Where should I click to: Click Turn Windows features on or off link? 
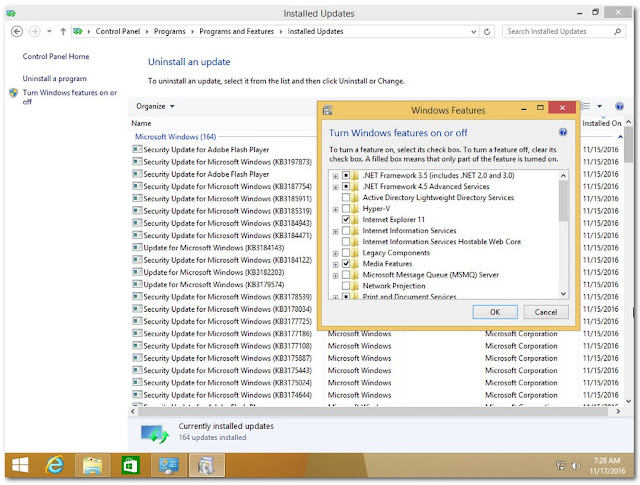(x=69, y=97)
